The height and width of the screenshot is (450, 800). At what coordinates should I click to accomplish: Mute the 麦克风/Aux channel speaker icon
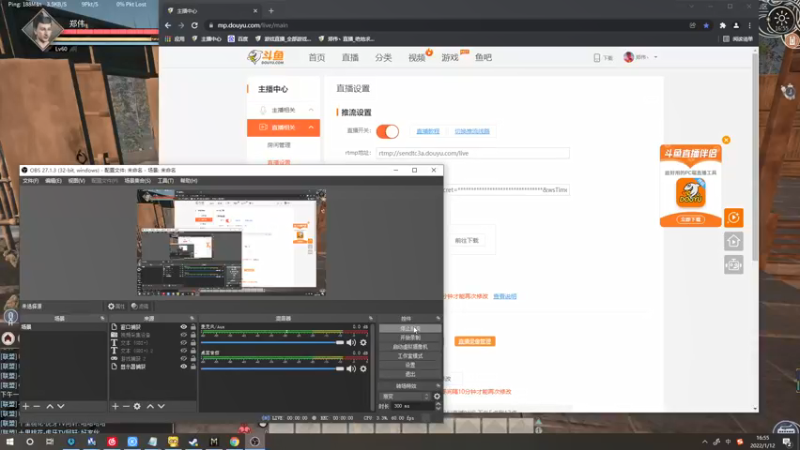coord(351,342)
